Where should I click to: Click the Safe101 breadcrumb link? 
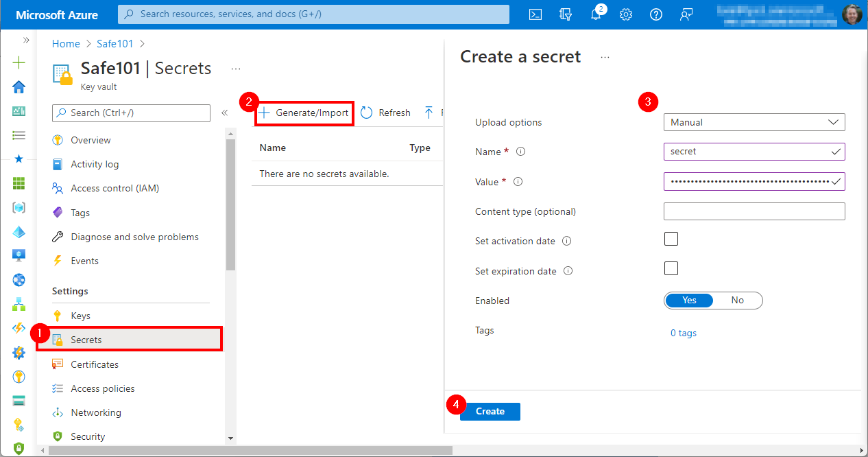(x=116, y=43)
